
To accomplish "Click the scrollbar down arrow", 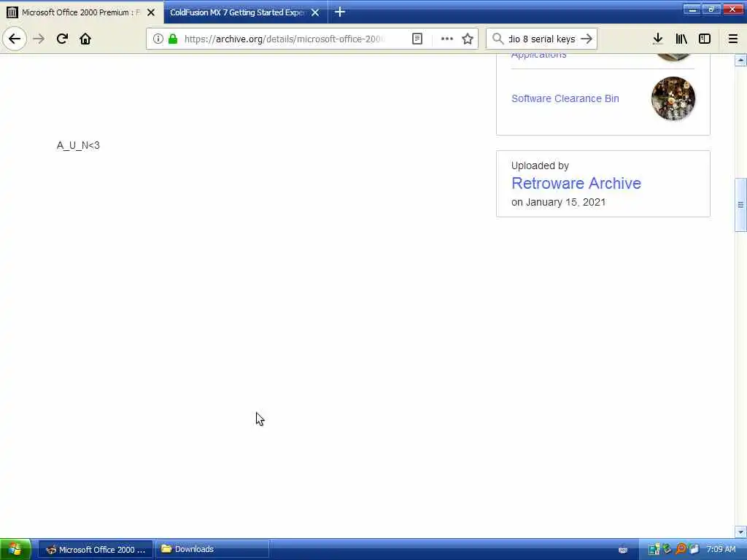I will [x=740, y=532].
